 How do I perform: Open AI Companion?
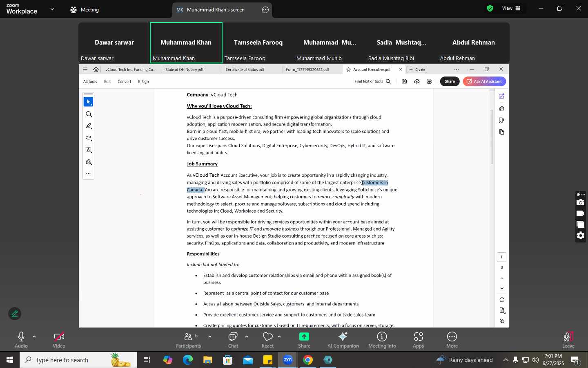click(x=343, y=340)
